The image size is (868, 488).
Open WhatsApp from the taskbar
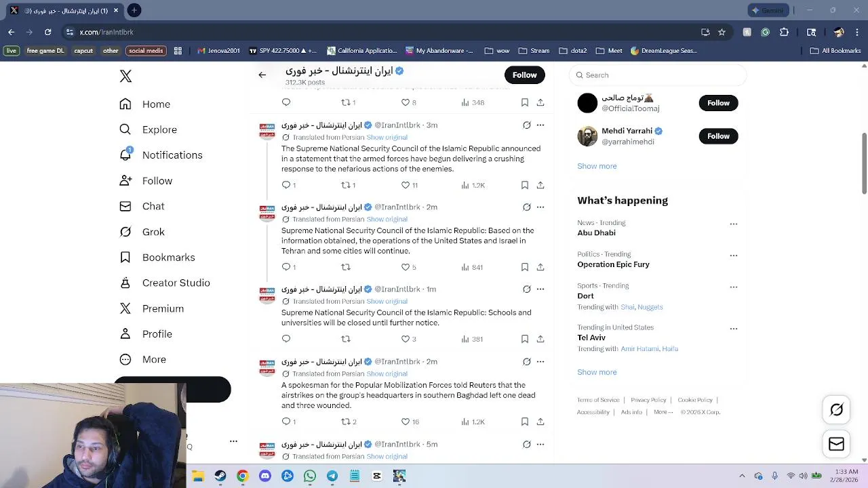pos(310,476)
